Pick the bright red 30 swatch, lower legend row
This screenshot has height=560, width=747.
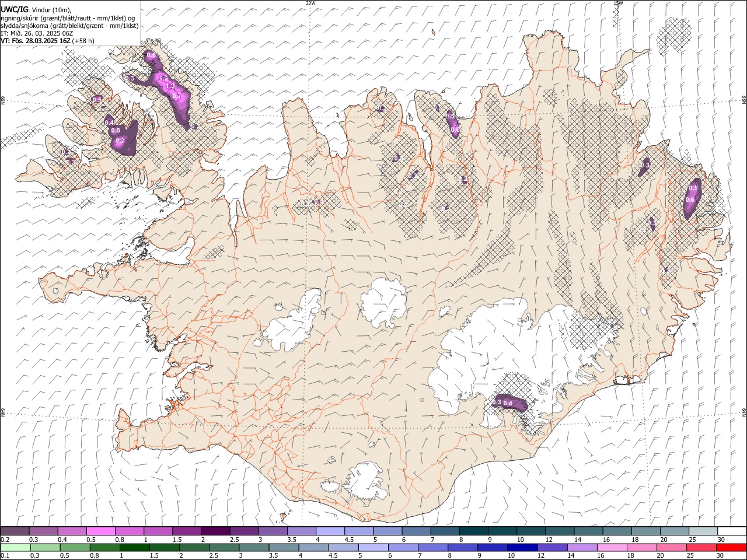[x=731, y=547]
